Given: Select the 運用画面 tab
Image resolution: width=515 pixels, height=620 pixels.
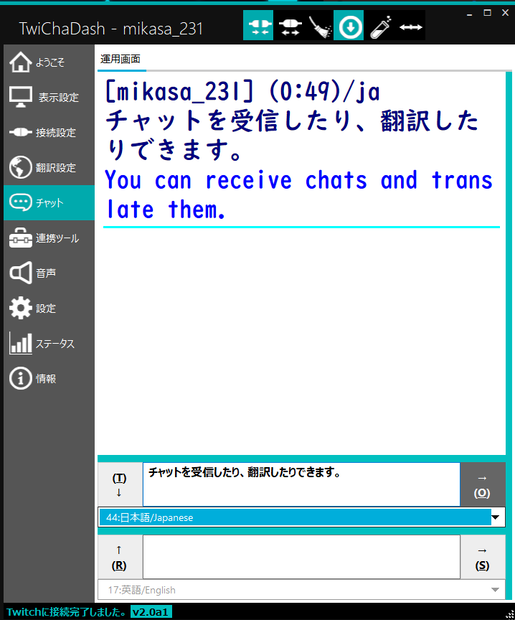Looking at the screenshot, I should [121, 59].
